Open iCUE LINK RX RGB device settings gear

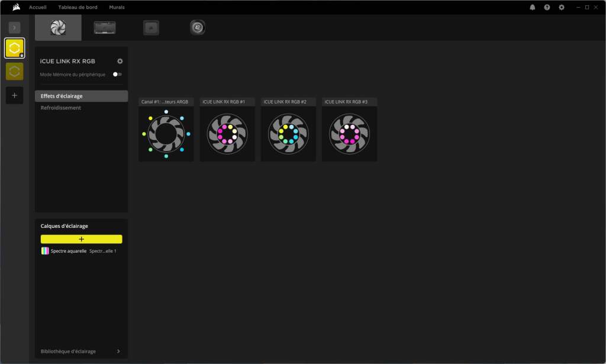tap(120, 61)
